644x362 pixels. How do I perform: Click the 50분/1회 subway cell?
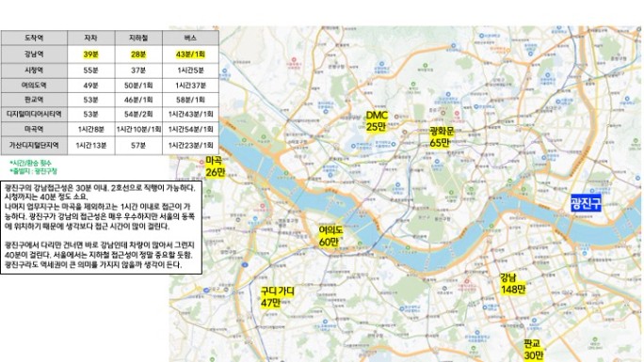(x=138, y=86)
